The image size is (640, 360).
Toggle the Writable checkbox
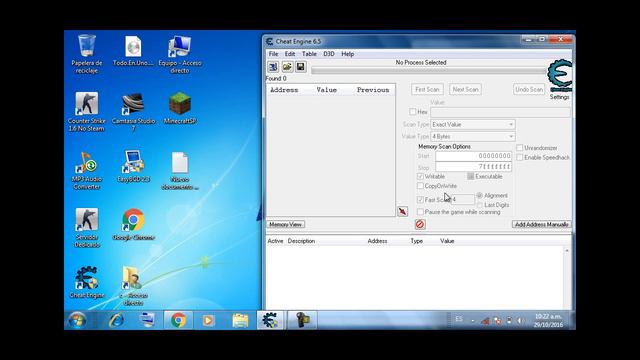(420, 176)
